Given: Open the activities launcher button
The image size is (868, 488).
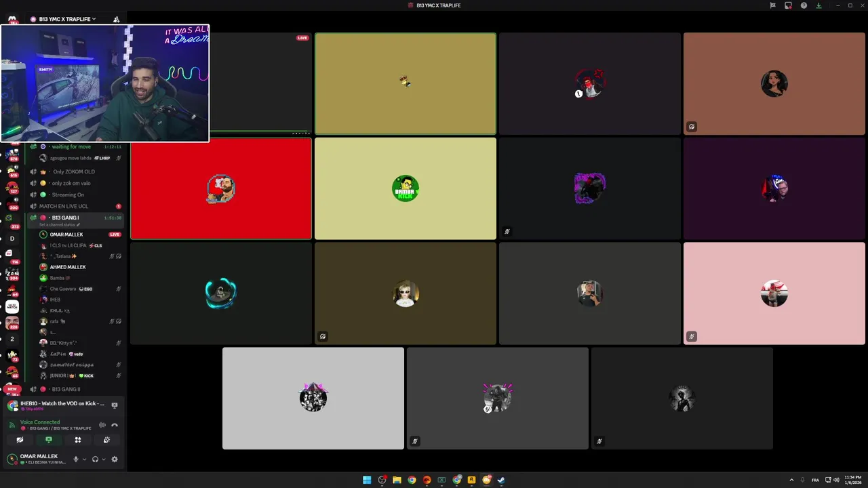Looking at the screenshot, I should point(78,440).
